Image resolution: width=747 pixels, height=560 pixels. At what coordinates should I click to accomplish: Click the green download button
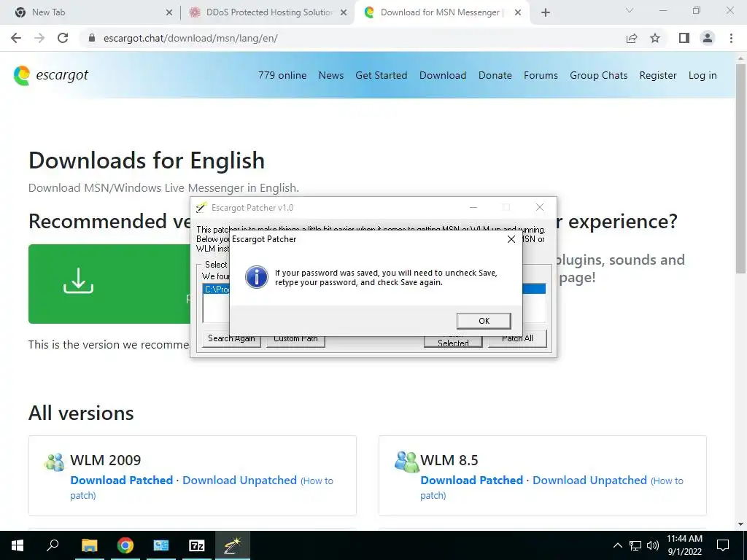click(109, 284)
